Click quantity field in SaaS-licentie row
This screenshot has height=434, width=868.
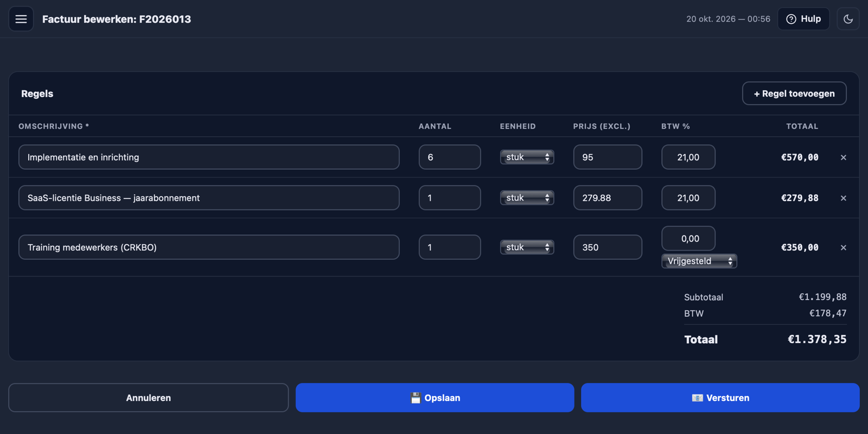click(x=450, y=197)
